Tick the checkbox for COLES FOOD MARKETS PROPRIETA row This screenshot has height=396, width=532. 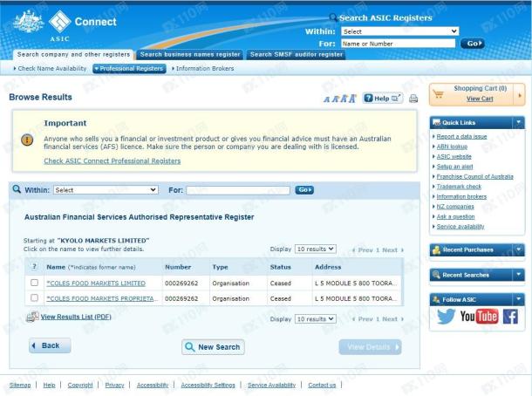[34, 297]
